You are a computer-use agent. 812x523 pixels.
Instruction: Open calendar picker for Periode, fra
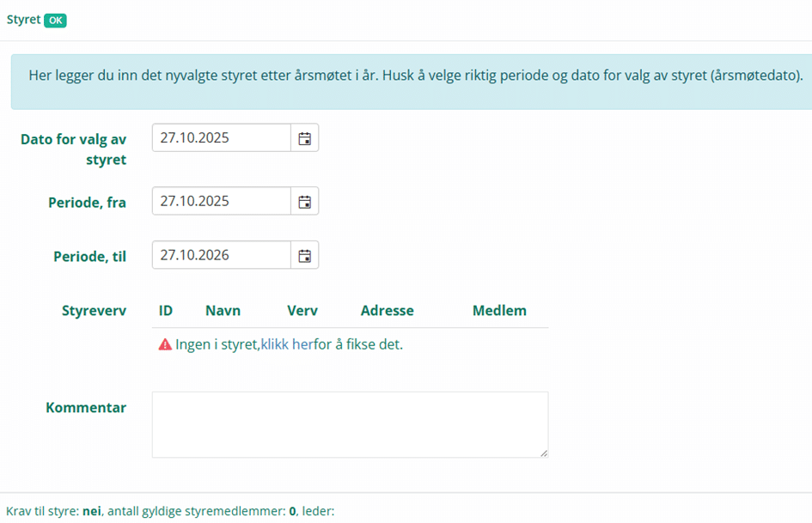(x=304, y=201)
